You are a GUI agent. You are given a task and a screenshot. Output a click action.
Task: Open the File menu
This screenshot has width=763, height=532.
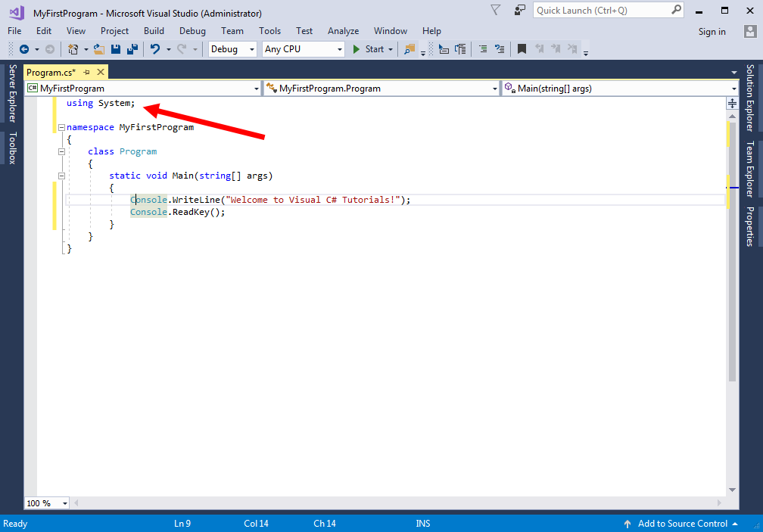[x=14, y=31]
